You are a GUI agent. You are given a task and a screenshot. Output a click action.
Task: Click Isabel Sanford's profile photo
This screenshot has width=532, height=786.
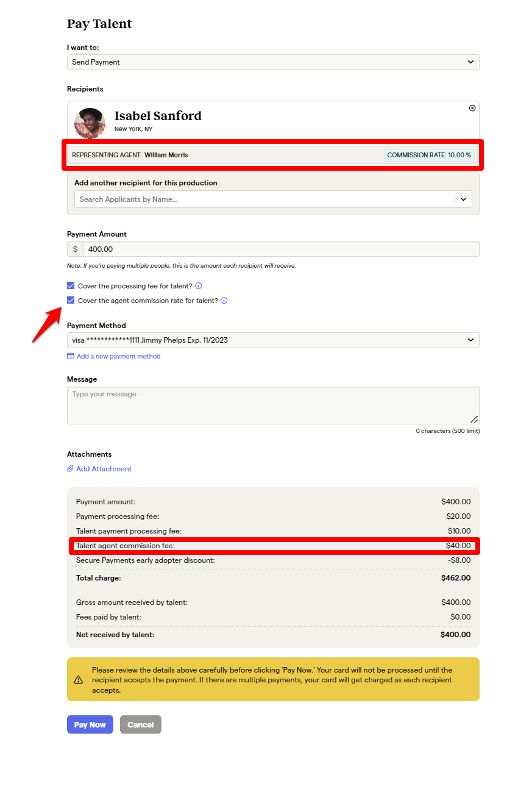(x=90, y=123)
